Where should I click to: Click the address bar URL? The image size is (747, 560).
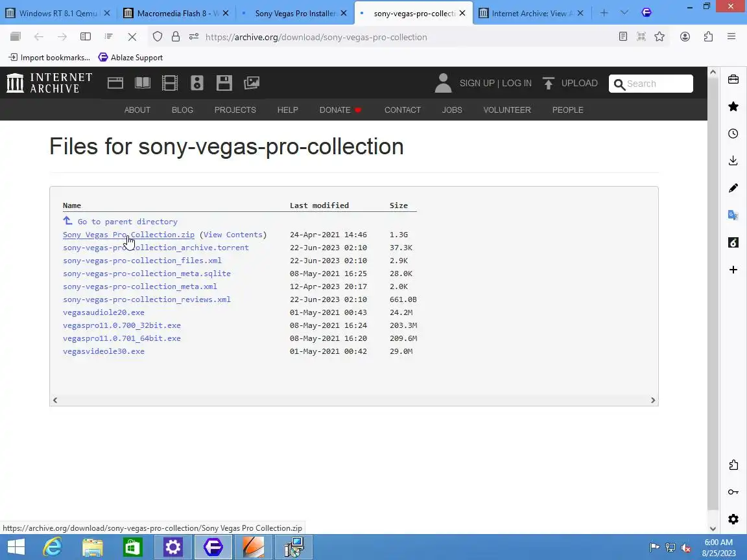pyautogui.click(x=316, y=37)
